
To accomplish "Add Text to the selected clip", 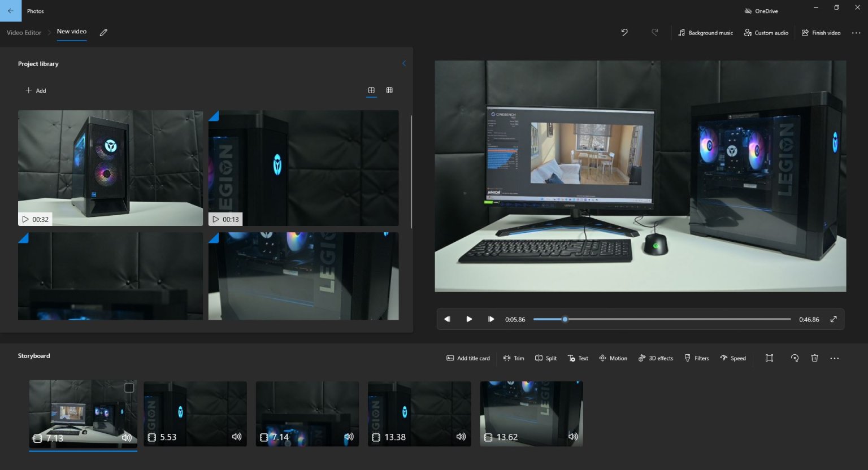I will (x=578, y=358).
